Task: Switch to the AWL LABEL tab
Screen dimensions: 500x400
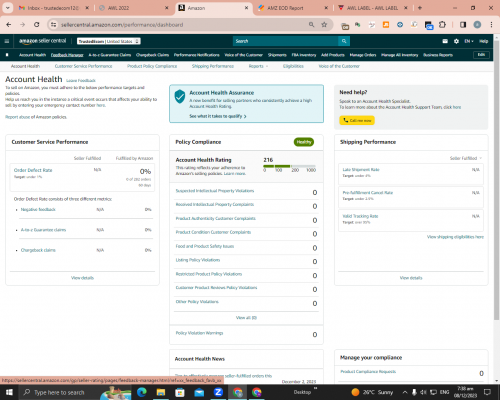Action: point(373,8)
